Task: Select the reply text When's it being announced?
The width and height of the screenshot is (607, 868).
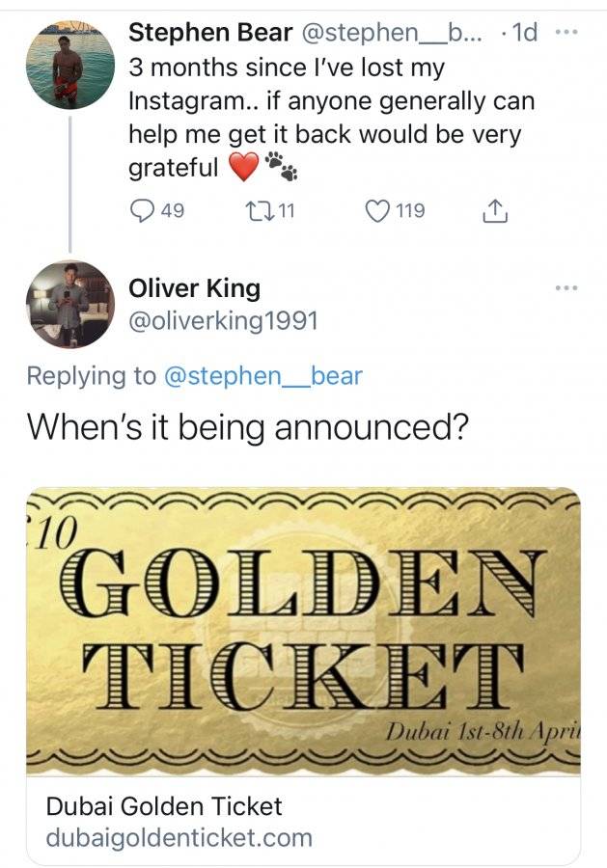Action: click(x=248, y=427)
